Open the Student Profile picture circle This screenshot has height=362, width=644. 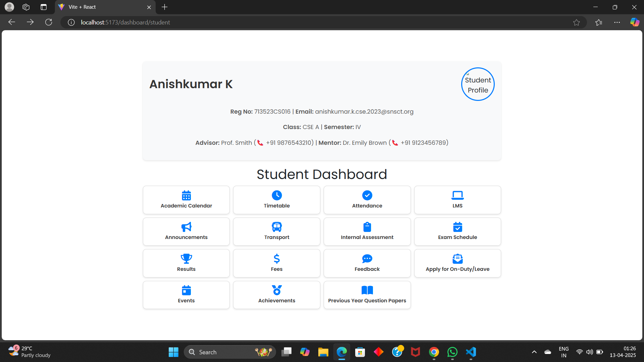[478, 84]
